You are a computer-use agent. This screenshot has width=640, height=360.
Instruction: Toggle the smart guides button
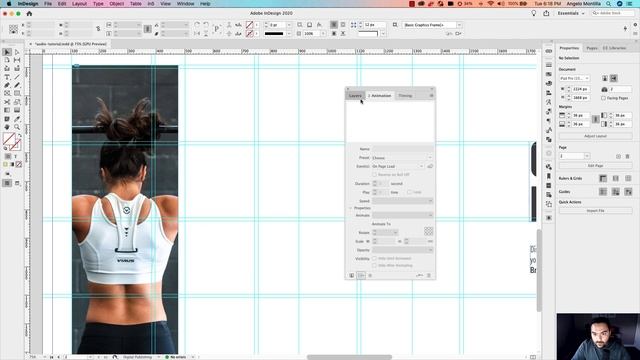pyautogui.click(x=628, y=192)
